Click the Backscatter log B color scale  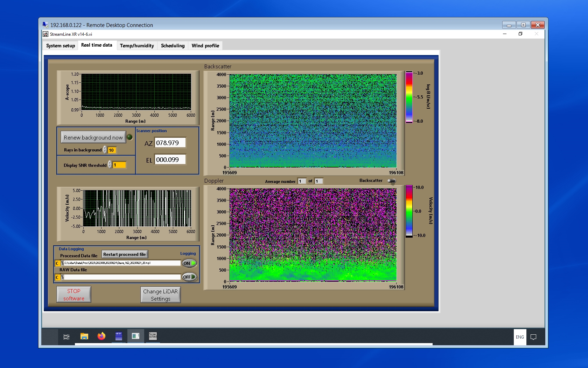(x=409, y=97)
